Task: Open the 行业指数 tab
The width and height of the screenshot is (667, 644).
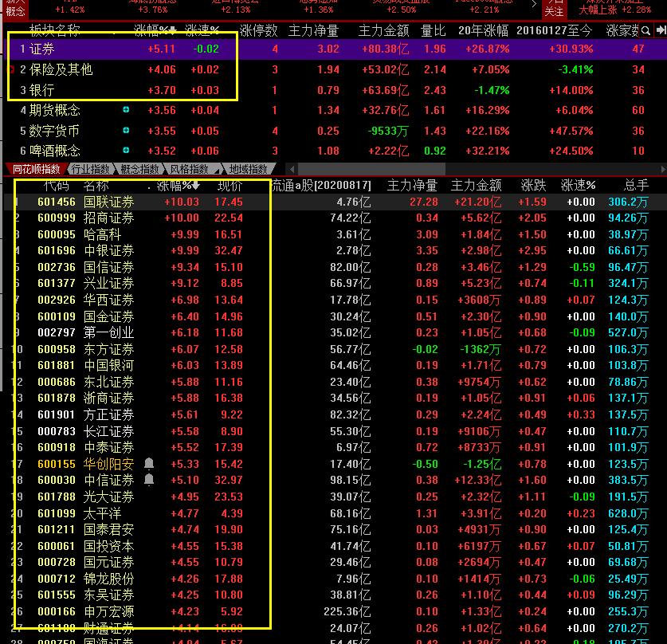Action: point(90,169)
